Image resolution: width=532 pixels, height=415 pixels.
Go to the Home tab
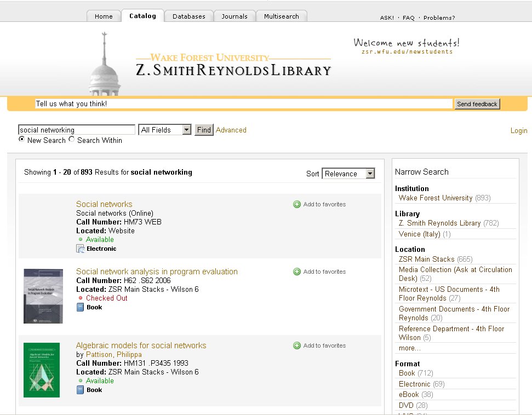[x=104, y=16]
